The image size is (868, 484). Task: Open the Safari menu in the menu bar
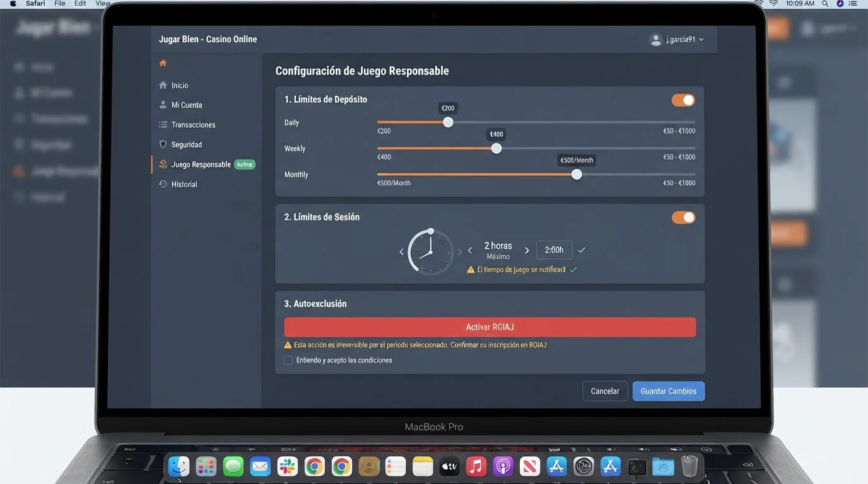[x=35, y=4]
